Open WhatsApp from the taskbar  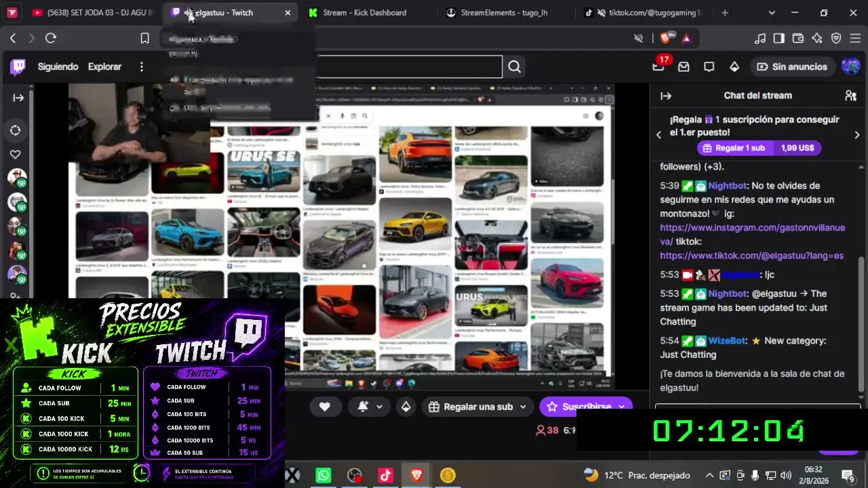pyautogui.click(x=323, y=475)
